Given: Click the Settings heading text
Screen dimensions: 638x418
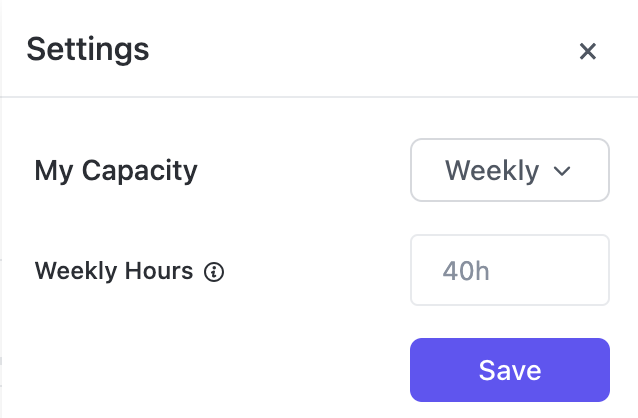Looking at the screenshot, I should (x=88, y=49).
